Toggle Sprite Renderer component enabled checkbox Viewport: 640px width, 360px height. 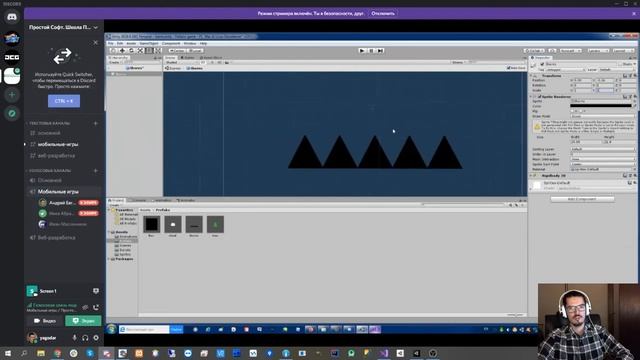[539, 97]
